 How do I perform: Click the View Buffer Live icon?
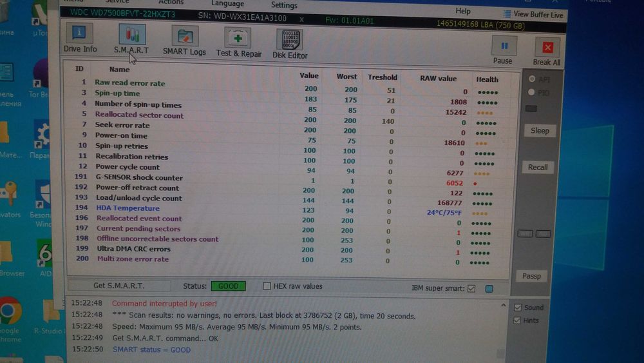click(507, 14)
